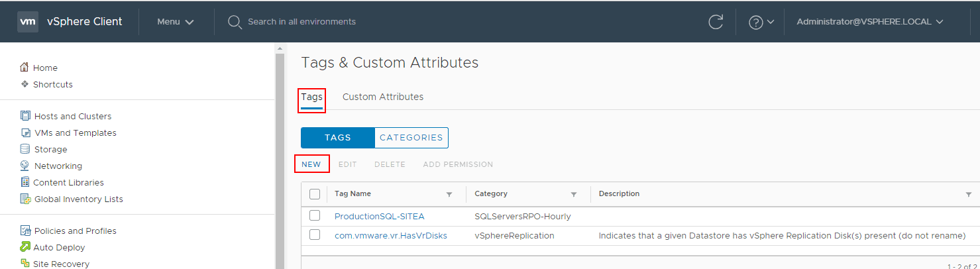Open the com.vmware.vr.HasVrDisks tag link
This screenshot has width=980, height=269.
[x=391, y=235]
